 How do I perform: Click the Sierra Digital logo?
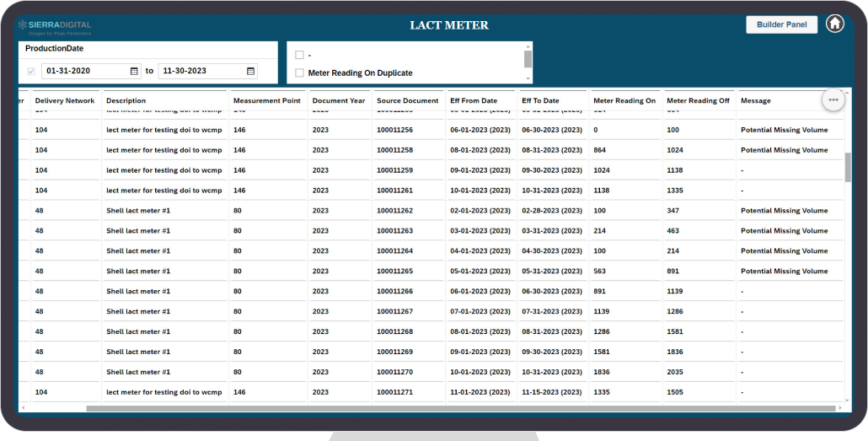pos(55,27)
